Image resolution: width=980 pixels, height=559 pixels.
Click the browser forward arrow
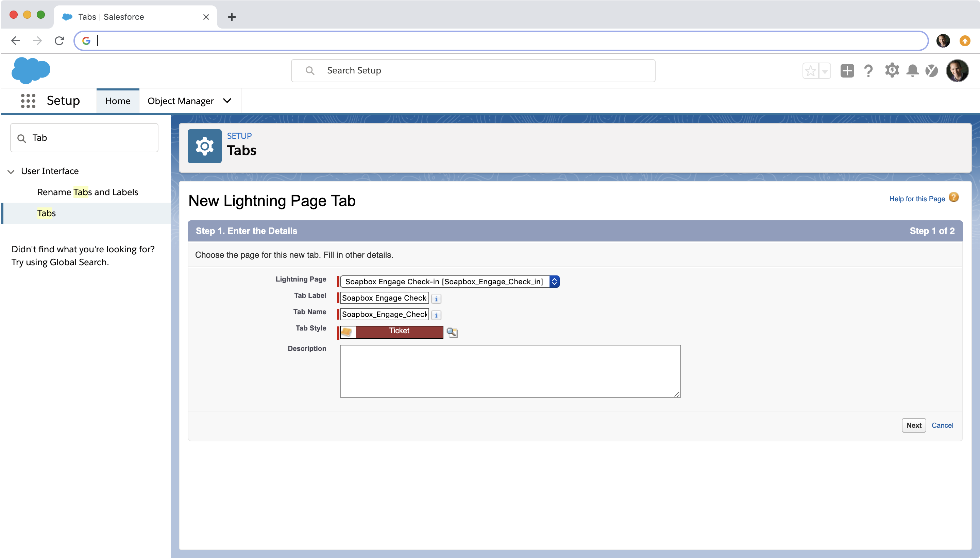[37, 41]
